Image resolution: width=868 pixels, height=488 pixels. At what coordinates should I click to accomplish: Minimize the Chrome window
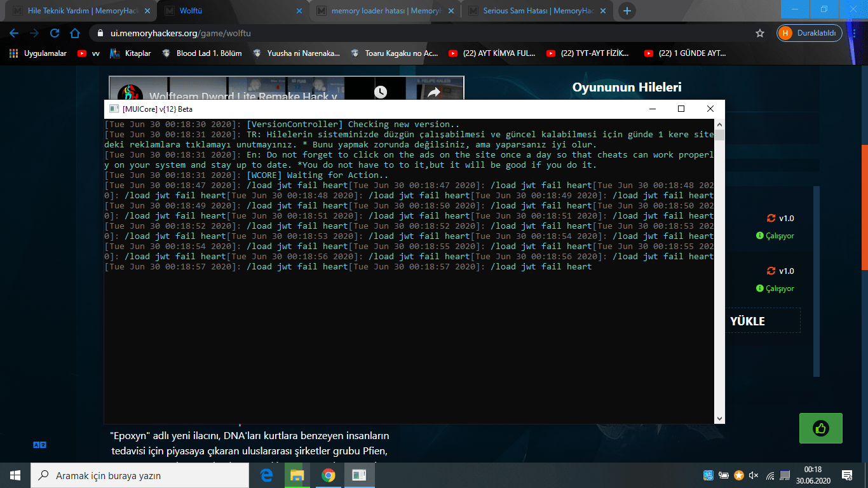point(795,9)
